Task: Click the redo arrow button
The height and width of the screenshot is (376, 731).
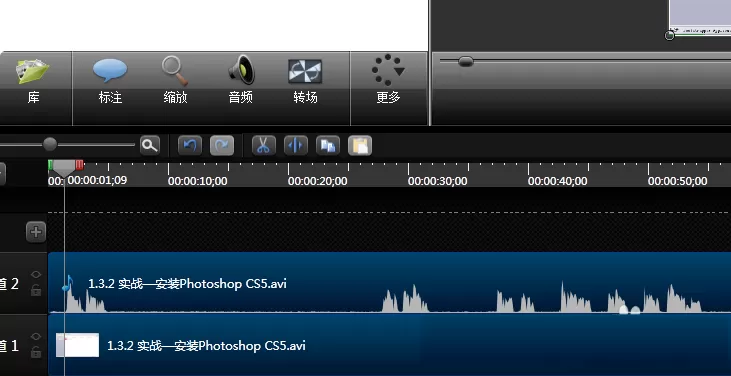Action: click(x=222, y=146)
